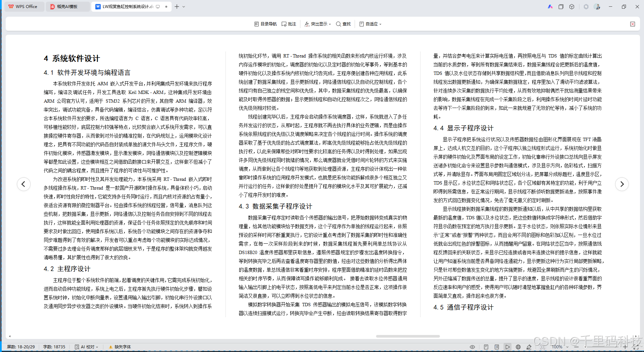Enter fullscreen with the expand icon
This screenshot has height=352, width=644.
(x=636, y=347)
